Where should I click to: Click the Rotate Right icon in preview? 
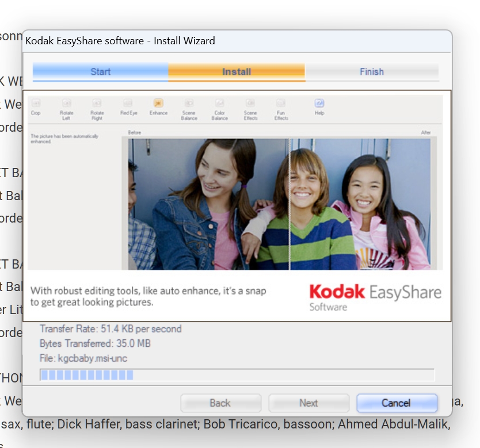coord(97,104)
